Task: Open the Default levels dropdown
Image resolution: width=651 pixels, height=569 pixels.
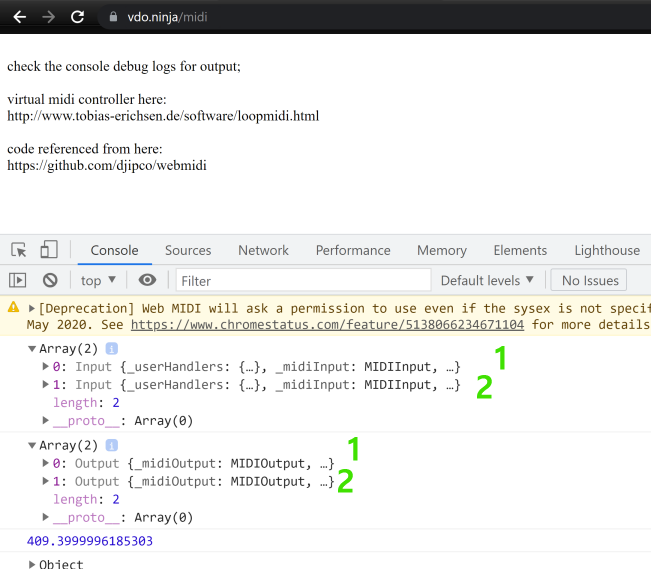Action: [x=487, y=280]
